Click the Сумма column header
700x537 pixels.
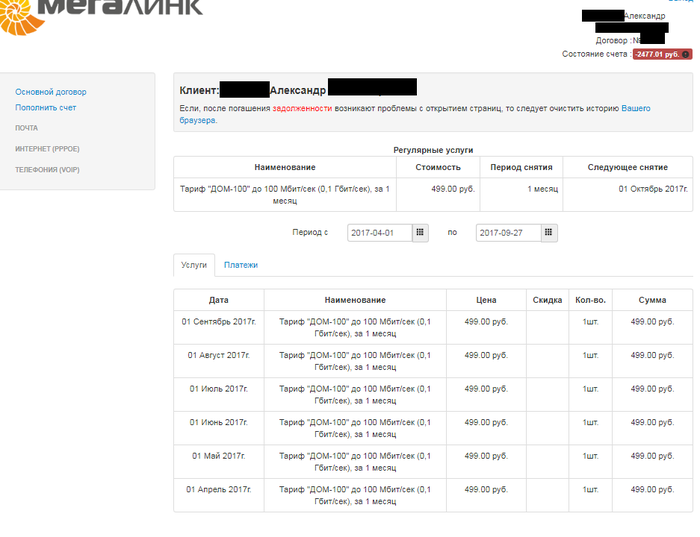pos(651,300)
